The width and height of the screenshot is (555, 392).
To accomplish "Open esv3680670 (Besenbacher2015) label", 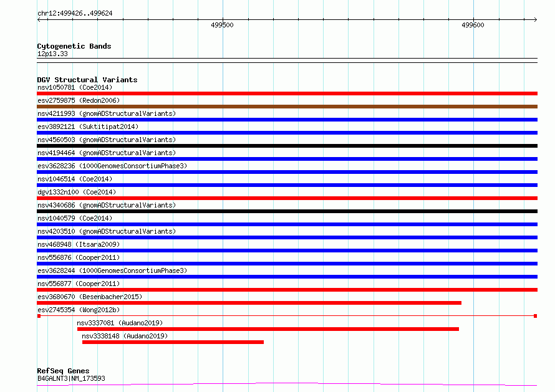I will pyautogui.click(x=90, y=297).
